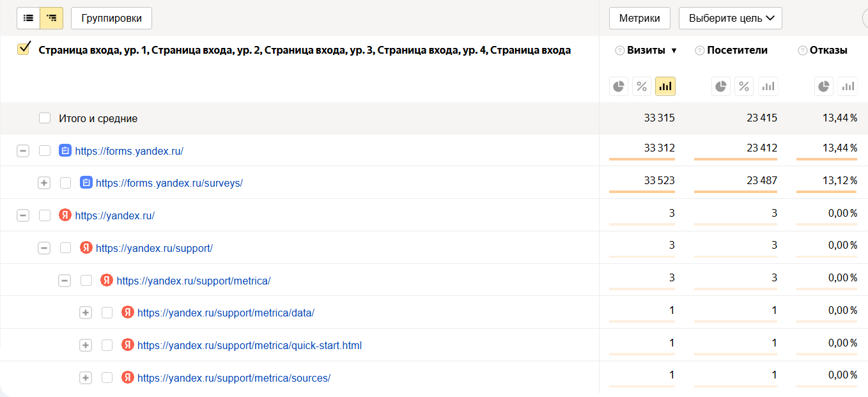This screenshot has height=397, width=868.
Task: Click the Метрики button
Action: click(x=639, y=19)
